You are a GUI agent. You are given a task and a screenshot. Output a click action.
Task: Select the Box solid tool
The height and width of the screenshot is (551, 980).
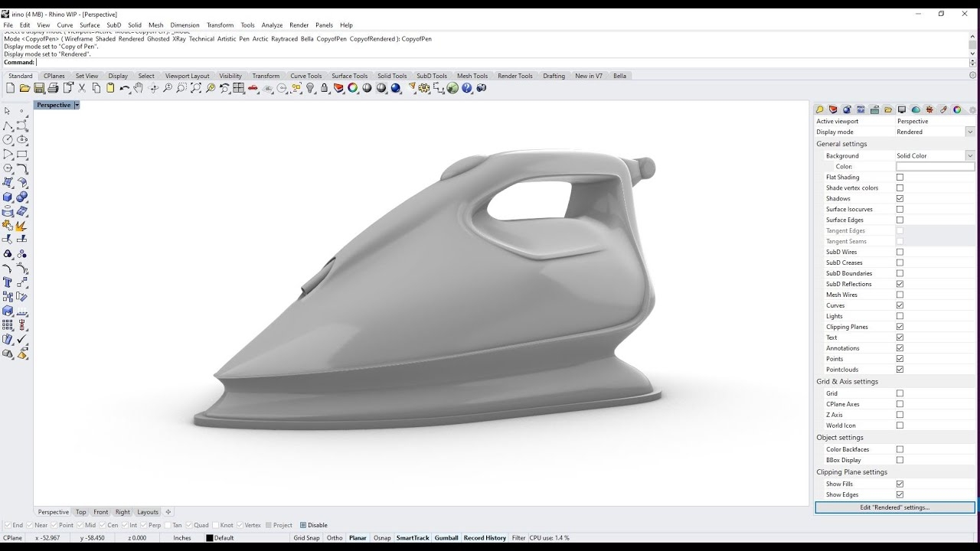(x=8, y=197)
